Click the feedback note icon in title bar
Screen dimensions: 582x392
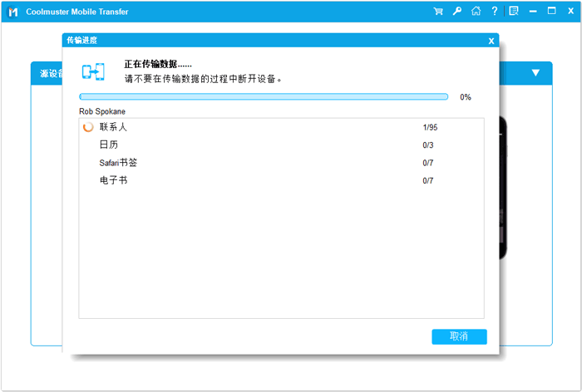coord(514,12)
